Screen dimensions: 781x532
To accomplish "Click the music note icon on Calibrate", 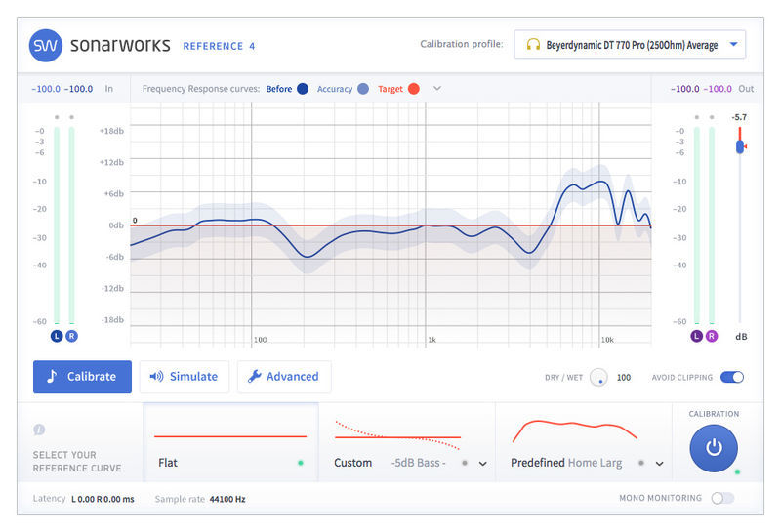I will [x=52, y=376].
